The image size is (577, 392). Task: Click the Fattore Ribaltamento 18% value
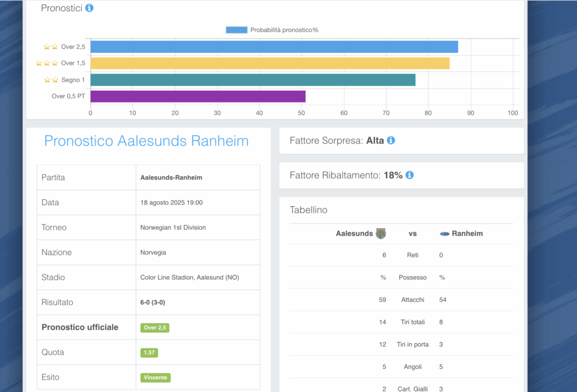393,175
